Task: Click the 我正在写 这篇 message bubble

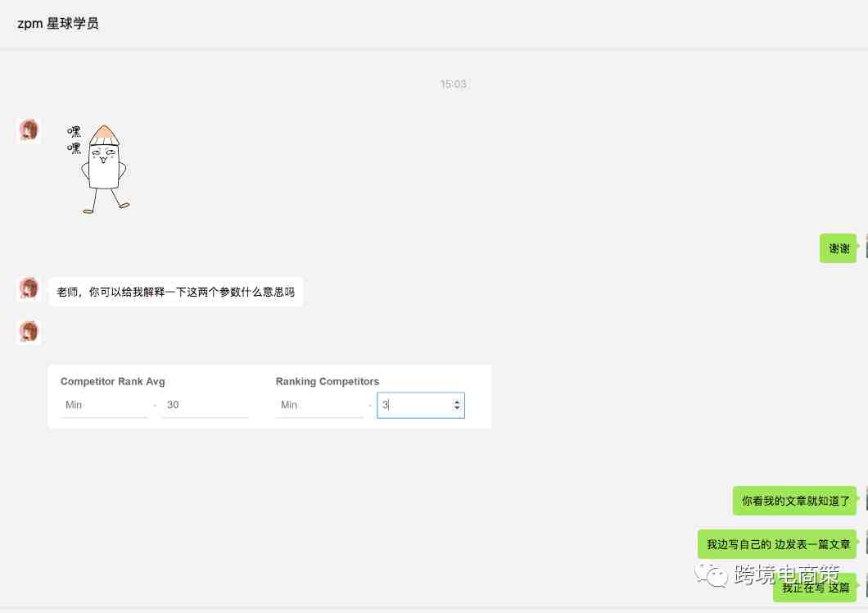Action: [815, 588]
